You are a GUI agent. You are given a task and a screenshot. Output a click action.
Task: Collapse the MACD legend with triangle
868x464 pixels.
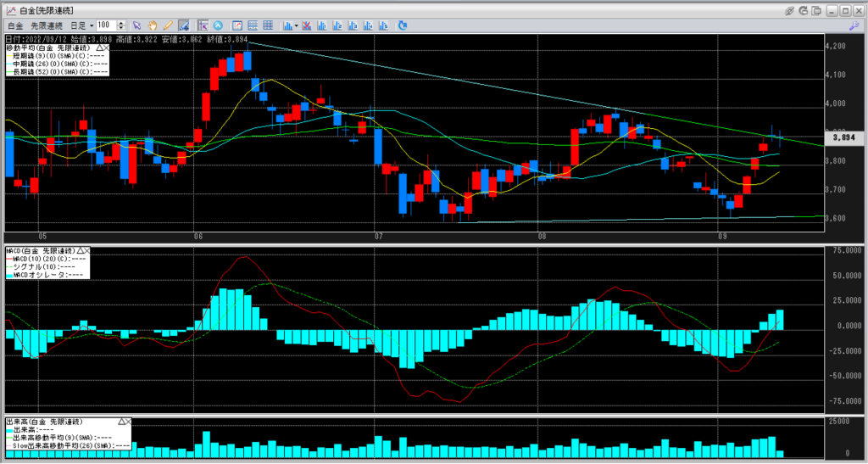point(81,251)
